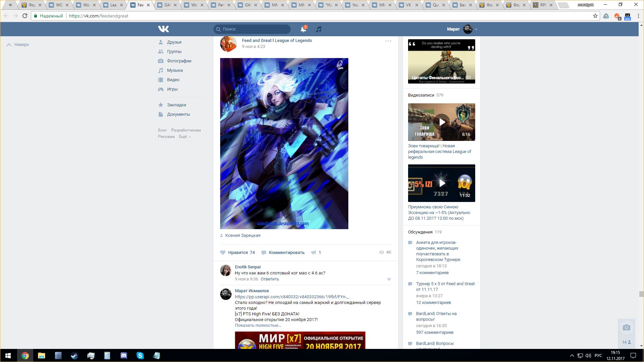Open the notifications bell
Viewport: 644px width, 362px height.
[303, 29]
